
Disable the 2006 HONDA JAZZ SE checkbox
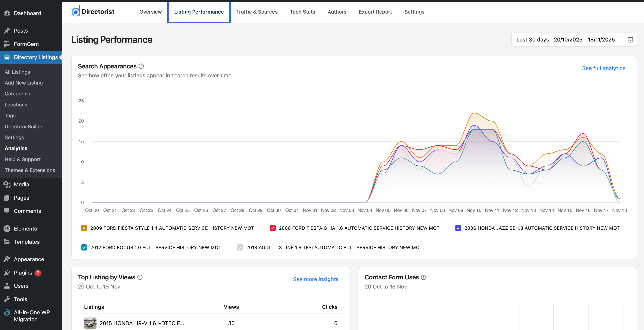[458, 228]
